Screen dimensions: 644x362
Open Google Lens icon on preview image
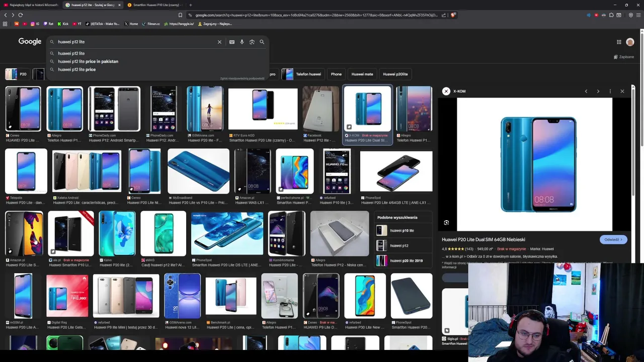tap(446, 222)
